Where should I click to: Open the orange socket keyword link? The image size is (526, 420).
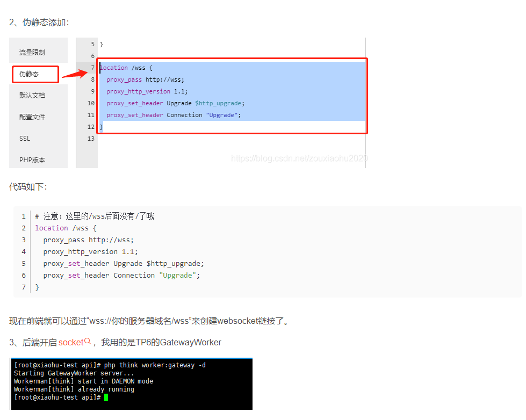click(71, 342)
